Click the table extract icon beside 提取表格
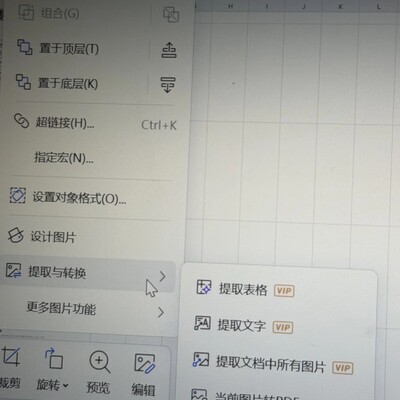Screen dimensions: 400x400 pos(203,287)
